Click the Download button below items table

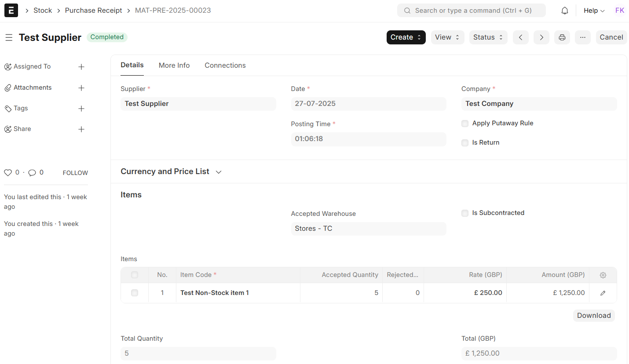(593, 316)
